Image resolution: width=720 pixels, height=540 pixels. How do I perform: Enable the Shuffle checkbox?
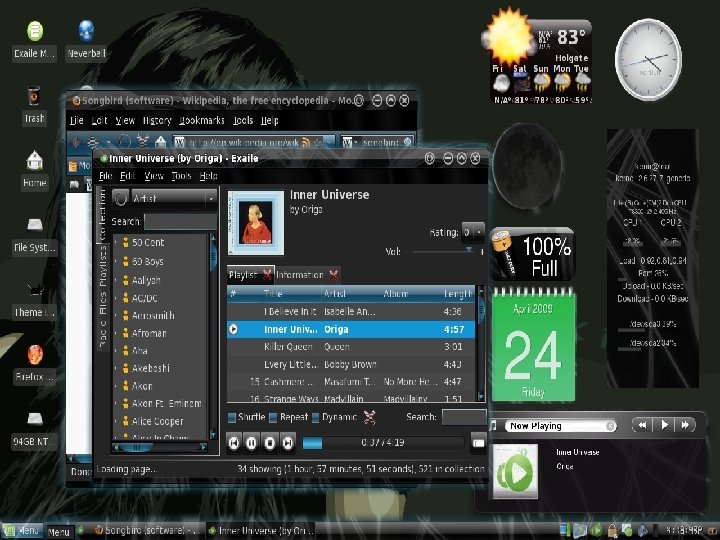point(232,417)
